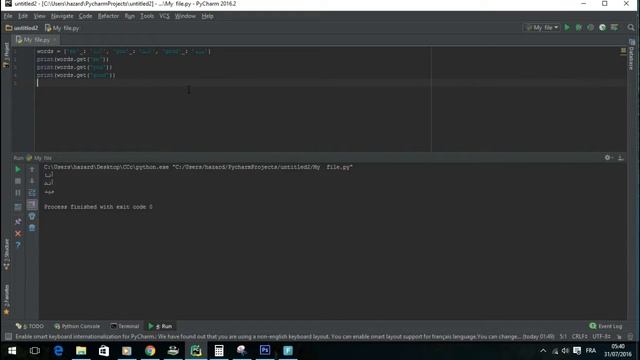Click the editor inspection status indicator
Viewport: 640px width, 360px height.
tap(623, 51)
